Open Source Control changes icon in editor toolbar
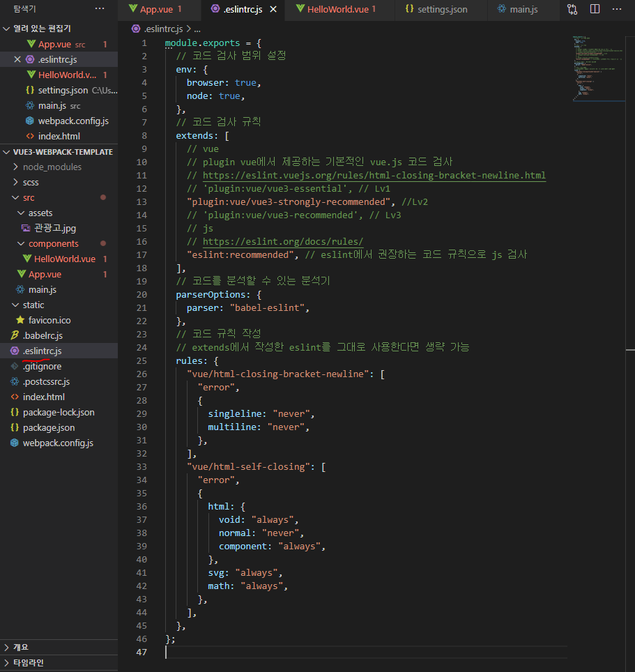 [x=572, y=10]
